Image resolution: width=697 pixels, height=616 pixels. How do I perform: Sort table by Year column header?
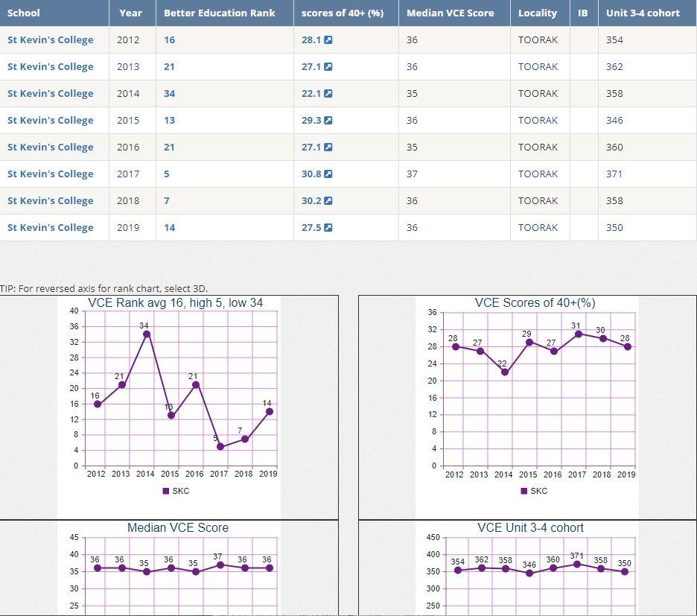point(131,13)
